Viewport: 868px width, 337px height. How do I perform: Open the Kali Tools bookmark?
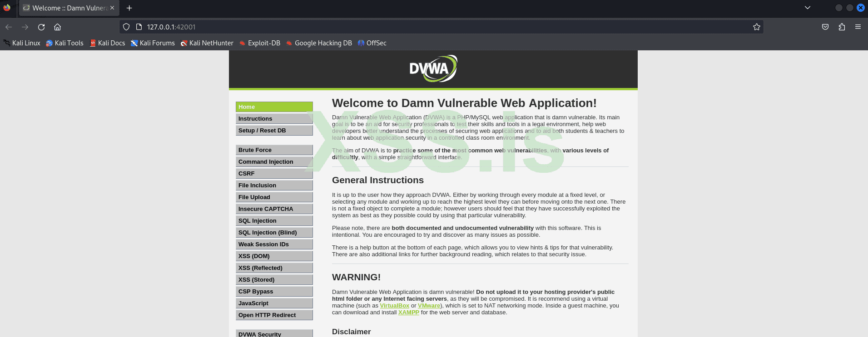[64, 43]
